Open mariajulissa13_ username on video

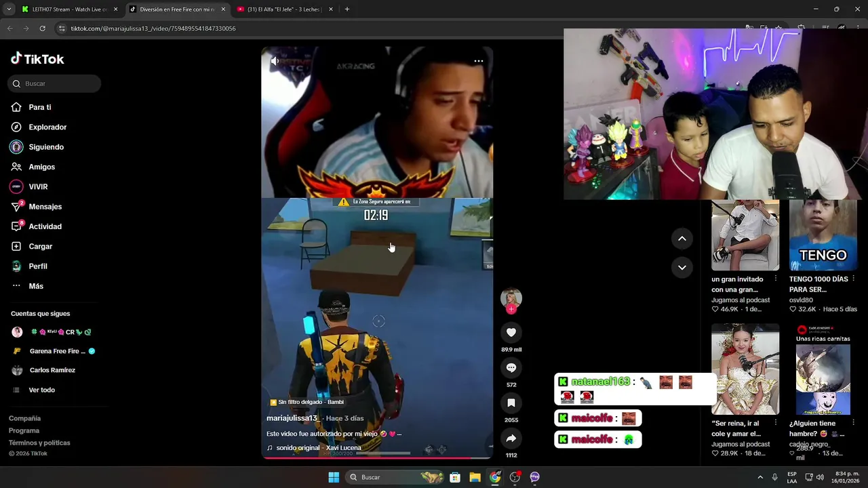click(292, 418)
